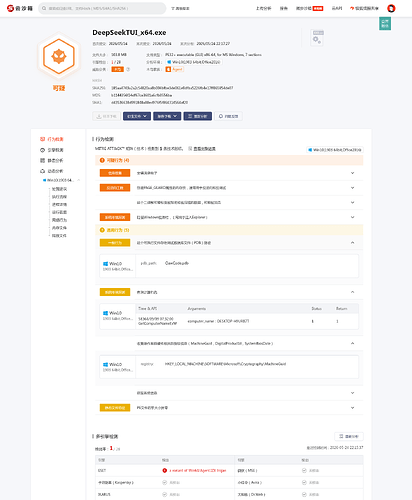Click the white outlined button with circle icon

228,116
